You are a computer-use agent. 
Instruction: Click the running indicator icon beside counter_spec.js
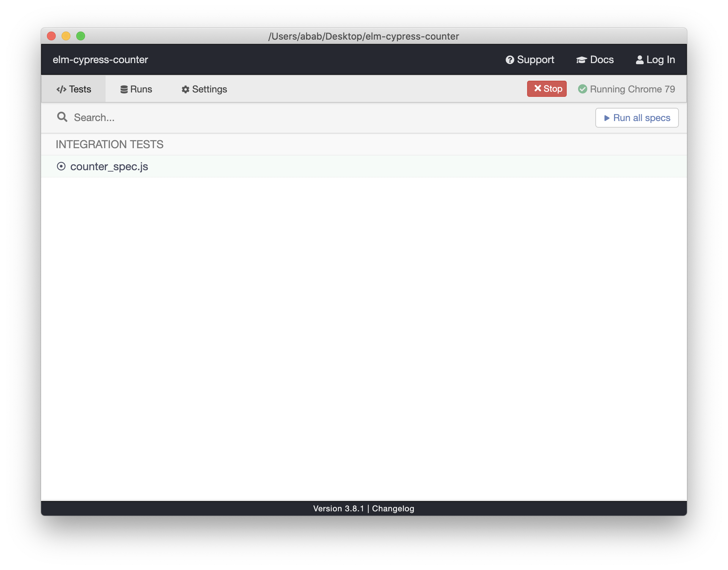pos(61,167)
